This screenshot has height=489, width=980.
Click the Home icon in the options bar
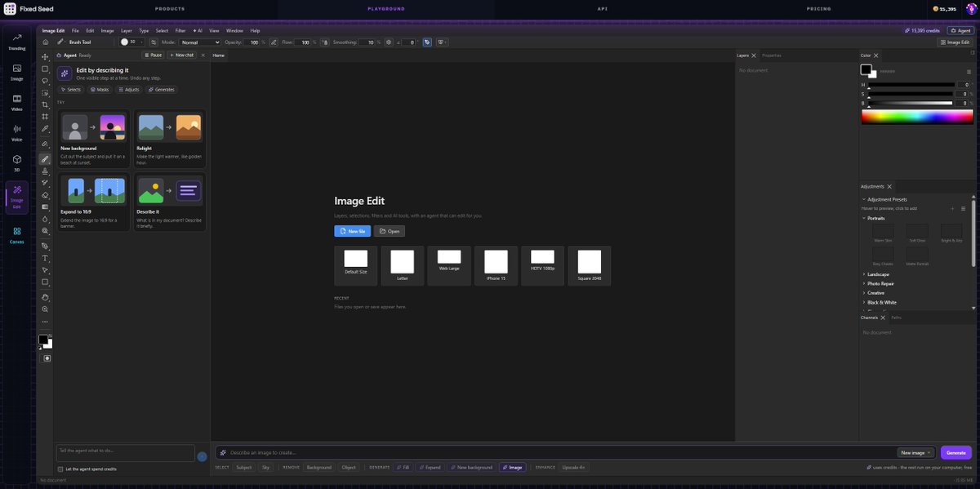click(46, 42)
